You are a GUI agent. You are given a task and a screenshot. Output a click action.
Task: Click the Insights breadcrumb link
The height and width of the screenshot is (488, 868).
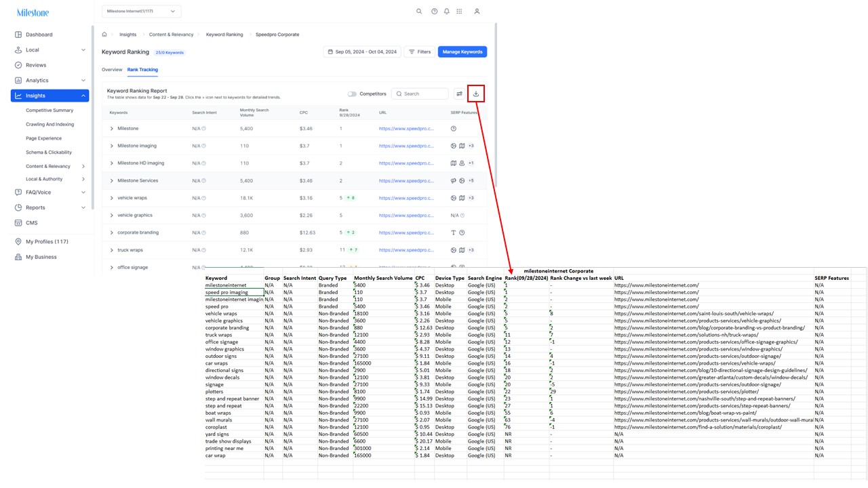[x=127, y=35]
